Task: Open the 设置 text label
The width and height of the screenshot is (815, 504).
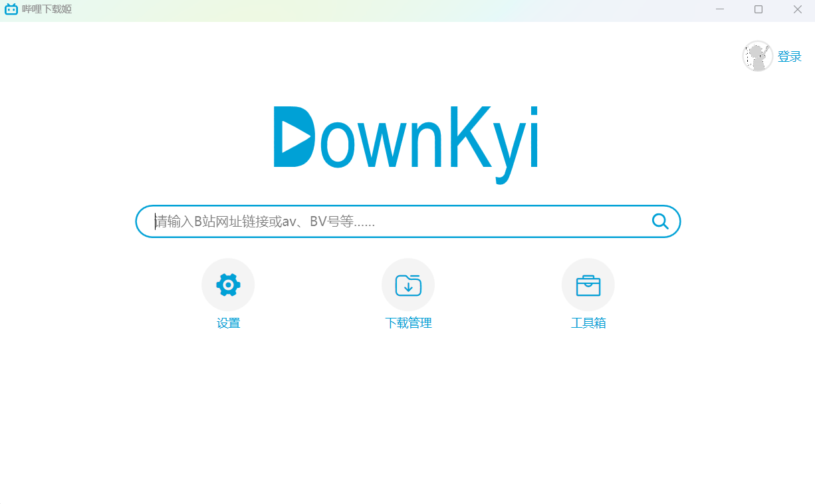Action: tap(228, 323)
